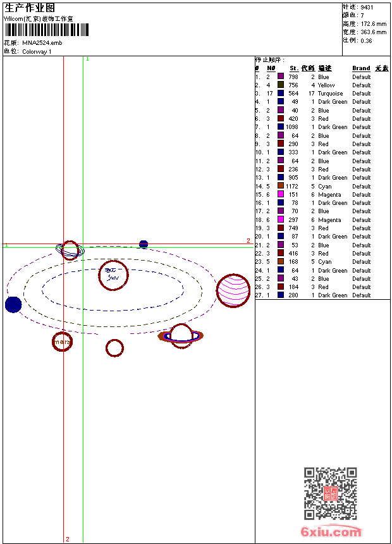Screen dimensions: 392x544
Task: Click the Red description in row 22
Action: coord(323,253)
